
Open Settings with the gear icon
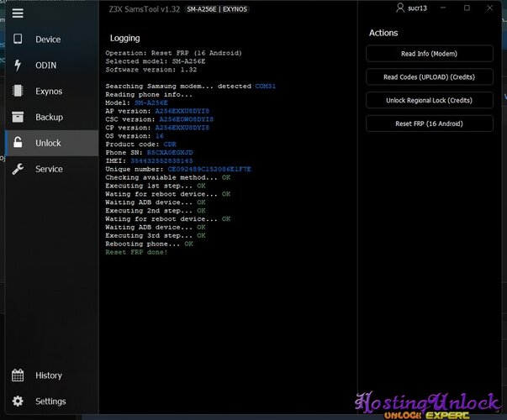click(18, 402)
